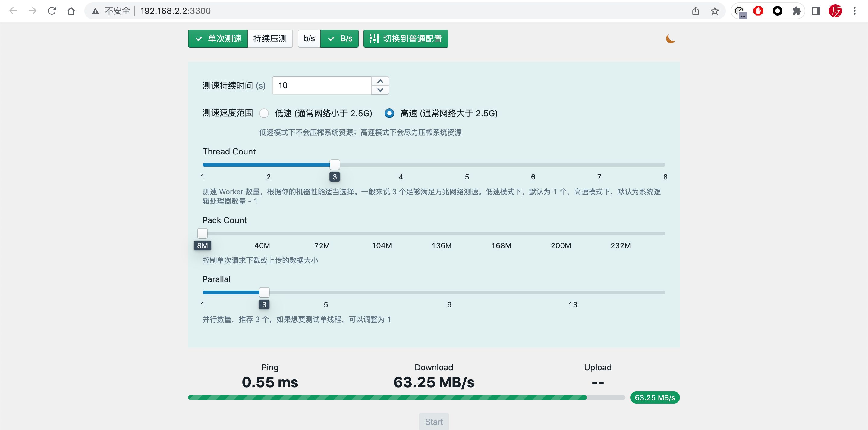Select the 低速 speed range radio button
This screenshot has width=868, height=430.
click(264, 114)
